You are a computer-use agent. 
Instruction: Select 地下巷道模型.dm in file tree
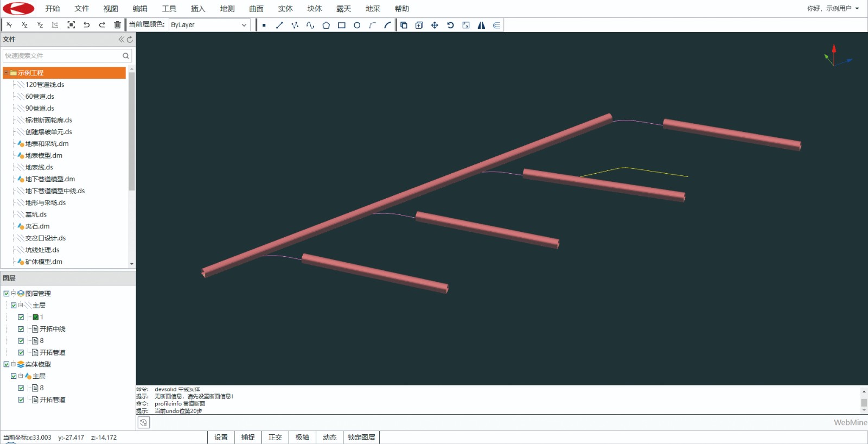click(x=50, y=179)
